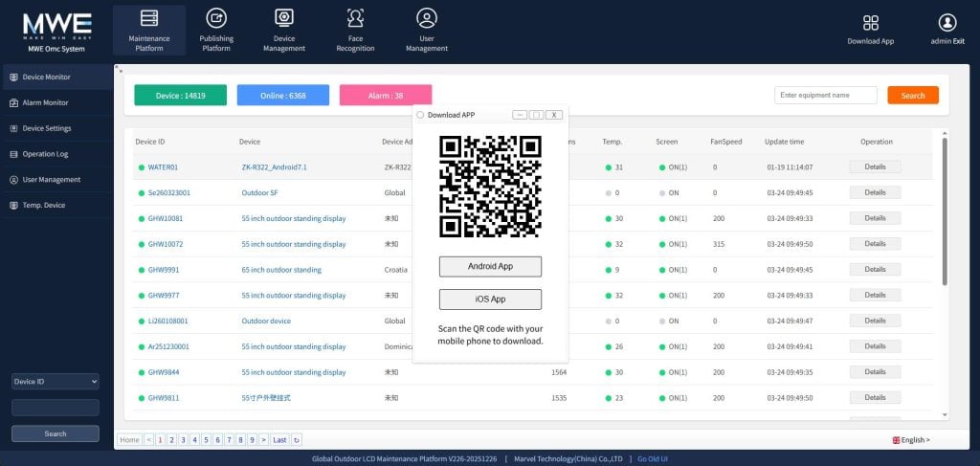Go to page 2
980x466 pixels.
171,440
